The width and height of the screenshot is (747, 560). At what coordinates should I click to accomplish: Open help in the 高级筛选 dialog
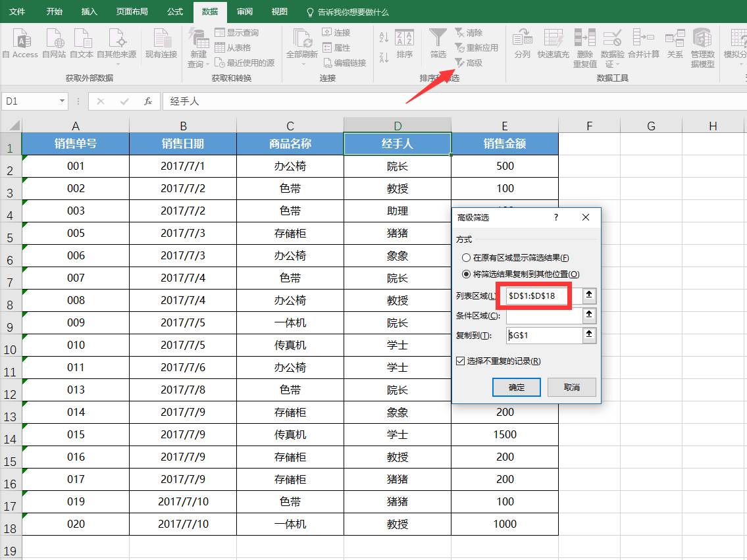click(x=556, y=217)
